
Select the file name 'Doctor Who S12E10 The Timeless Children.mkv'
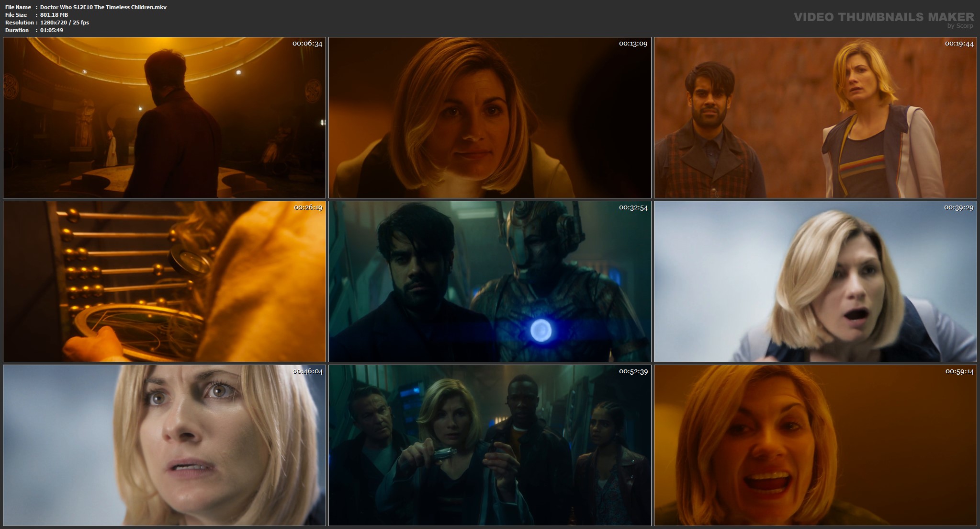click(x=103, y=7)
